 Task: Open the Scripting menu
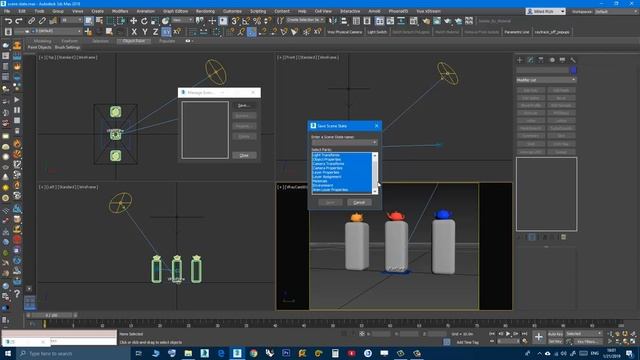(x=258, y=11)
